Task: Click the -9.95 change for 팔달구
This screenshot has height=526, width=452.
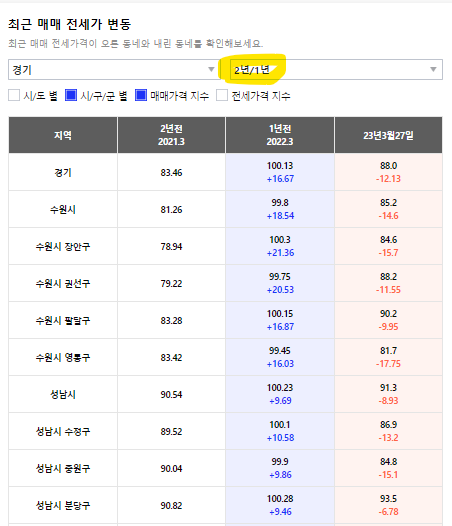Action: (x=388, y=326)
